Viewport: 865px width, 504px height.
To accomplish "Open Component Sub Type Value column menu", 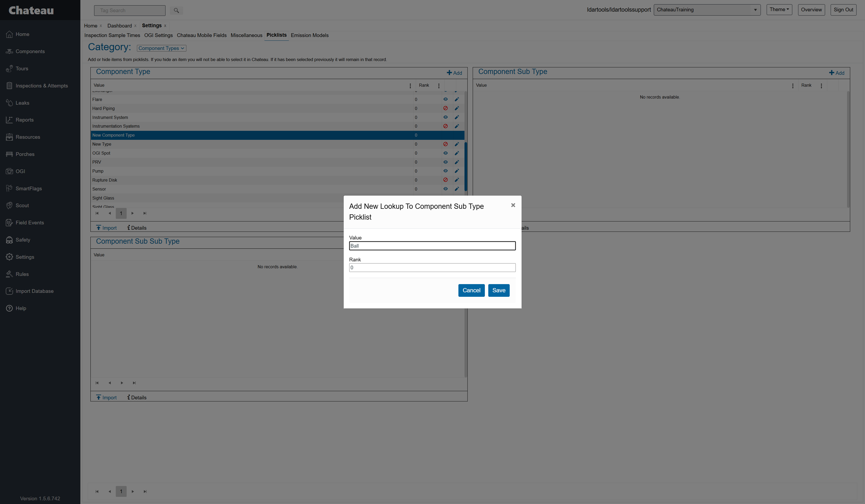I will click(x=793, y=86).
